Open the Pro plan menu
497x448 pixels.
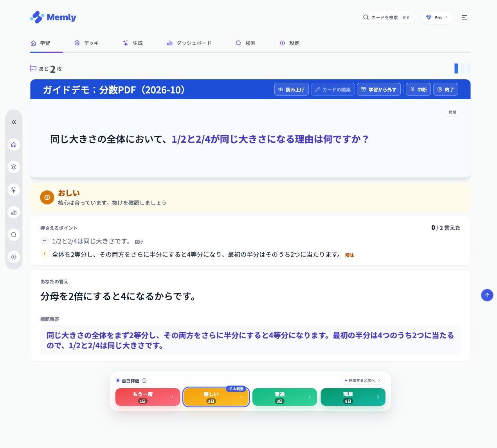tap(437, 17)
